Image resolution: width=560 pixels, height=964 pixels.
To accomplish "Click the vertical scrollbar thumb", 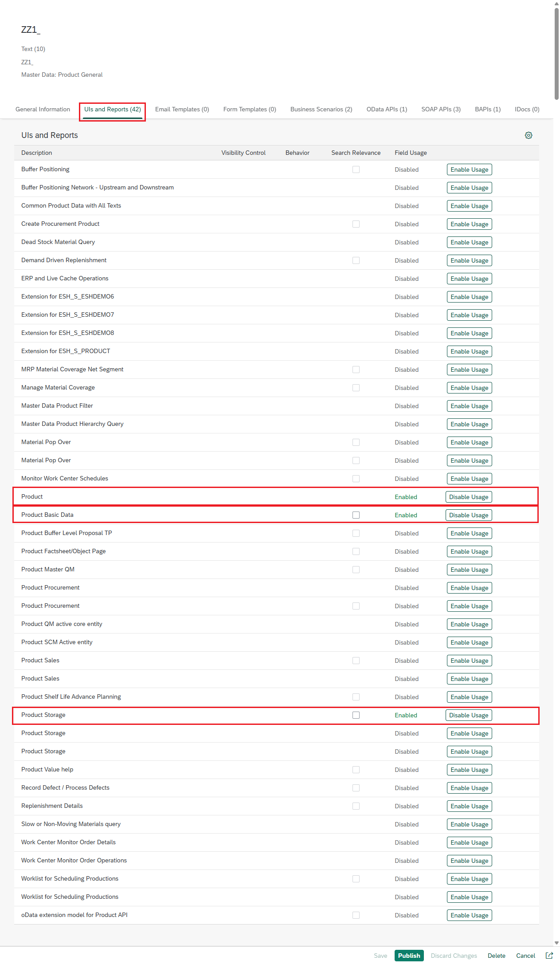I will 556,53.
